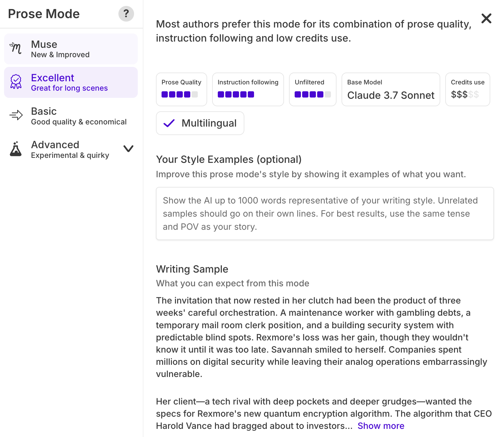Click the Multilingual label
504x437 pixels.
[x=209, y=123]
